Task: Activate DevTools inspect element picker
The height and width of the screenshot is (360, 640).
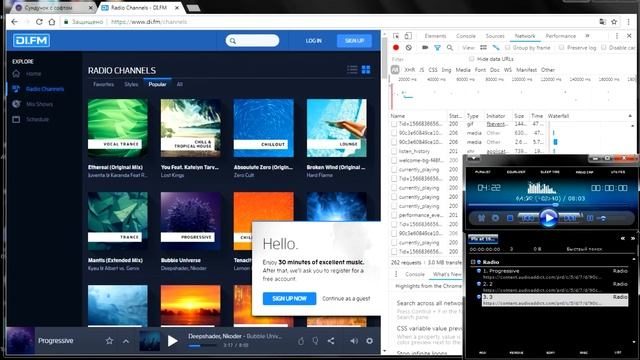Action: (x=396, y=36)
